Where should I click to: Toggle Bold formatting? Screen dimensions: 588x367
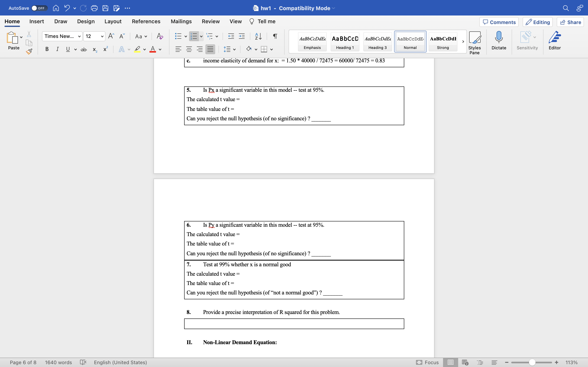[x=47, y=49]
